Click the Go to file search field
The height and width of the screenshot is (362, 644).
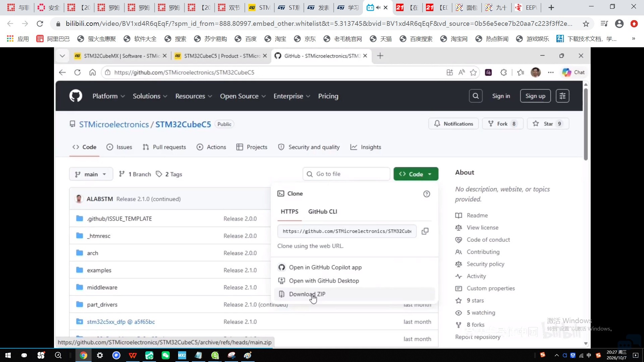[x=346, y=174]
